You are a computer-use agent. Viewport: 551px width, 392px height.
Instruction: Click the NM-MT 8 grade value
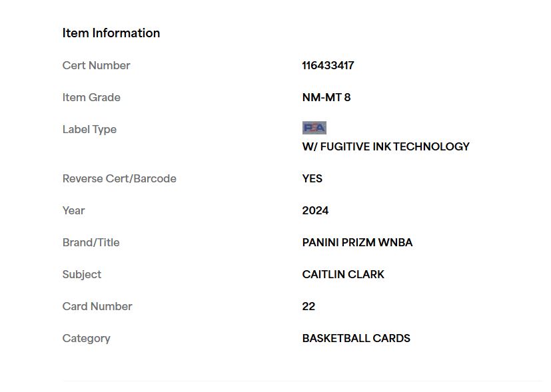pos(326,97)
